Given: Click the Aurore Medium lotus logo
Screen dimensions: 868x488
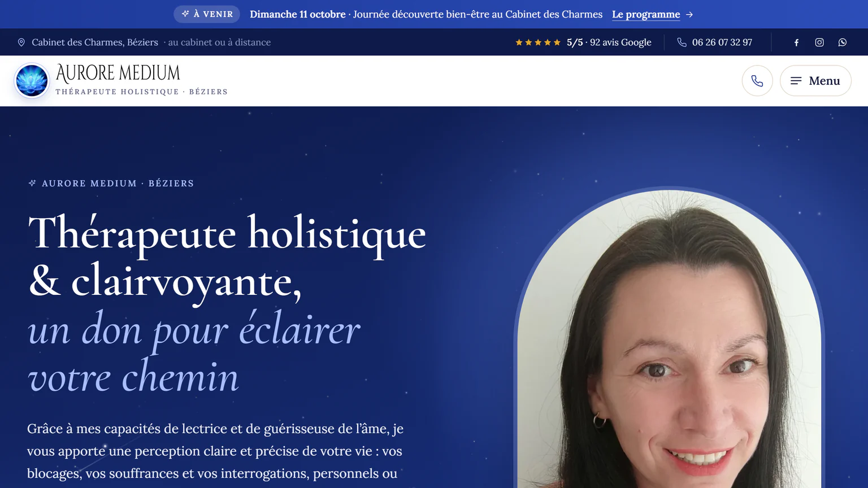Looking at the screenshot, I should pos(32,80).
